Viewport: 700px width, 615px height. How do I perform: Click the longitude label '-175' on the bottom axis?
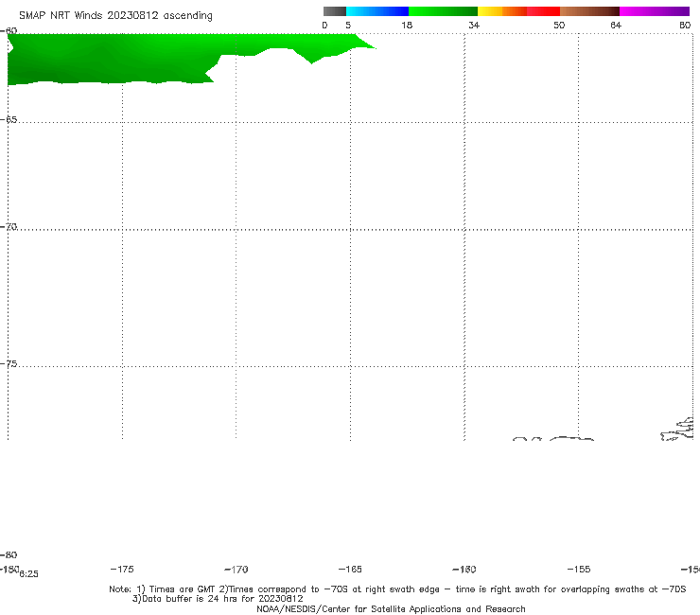point(122,569)
